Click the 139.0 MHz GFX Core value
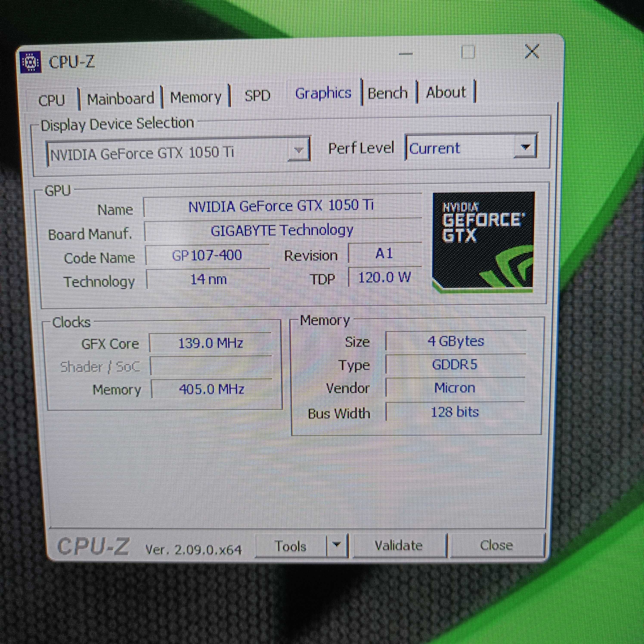Viewport: 644px width, 644px height. pyautogui.click(x=211, y=343)
